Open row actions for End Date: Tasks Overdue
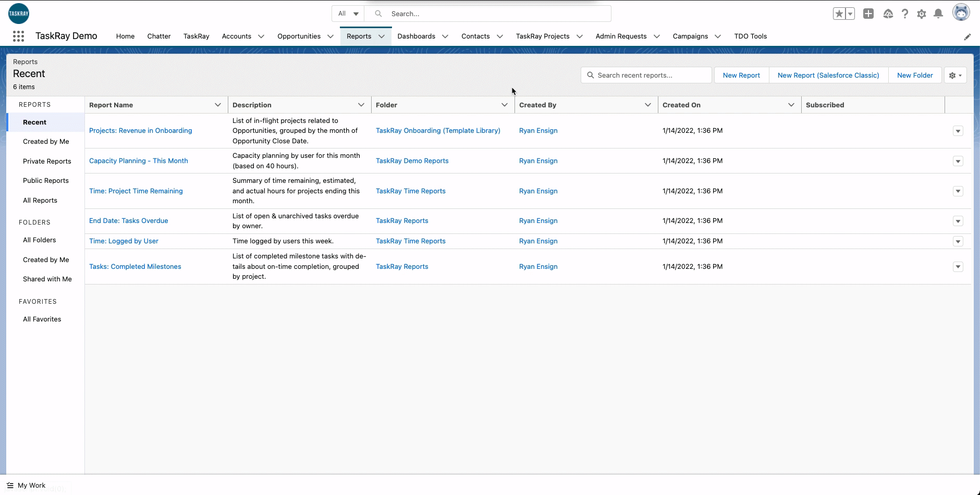980x495 pixels. tap(958, 221)
